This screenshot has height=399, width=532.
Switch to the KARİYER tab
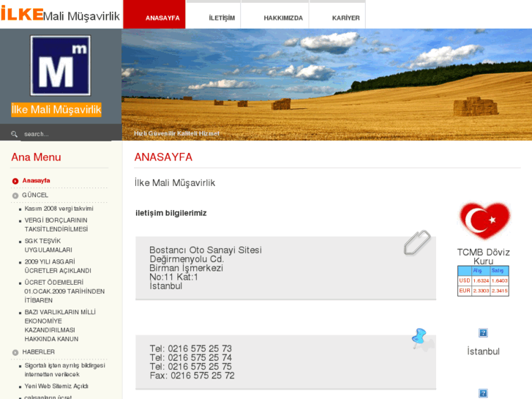337,15
